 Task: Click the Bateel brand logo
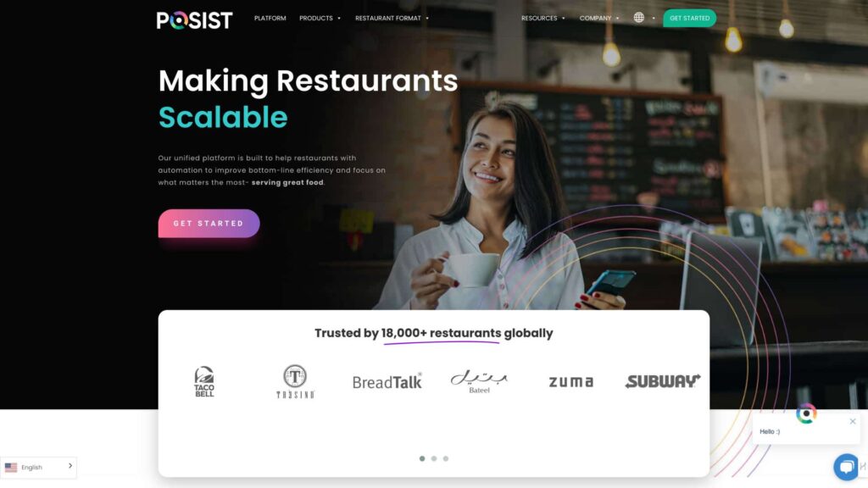tap(479, 382)
